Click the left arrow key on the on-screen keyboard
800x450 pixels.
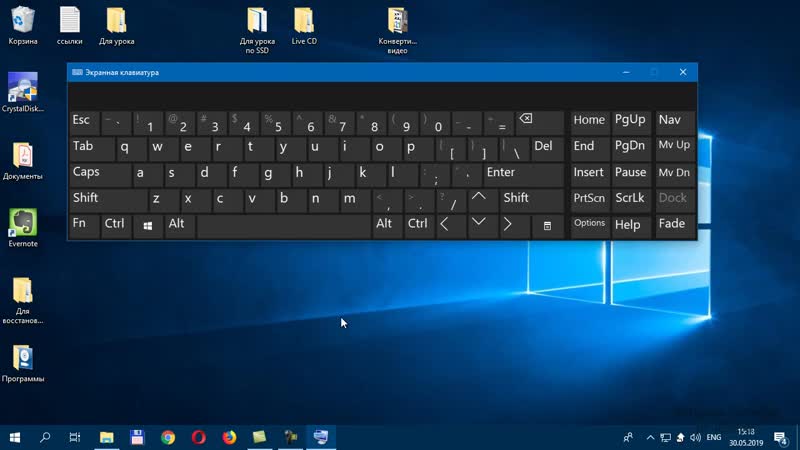(451, 226)
